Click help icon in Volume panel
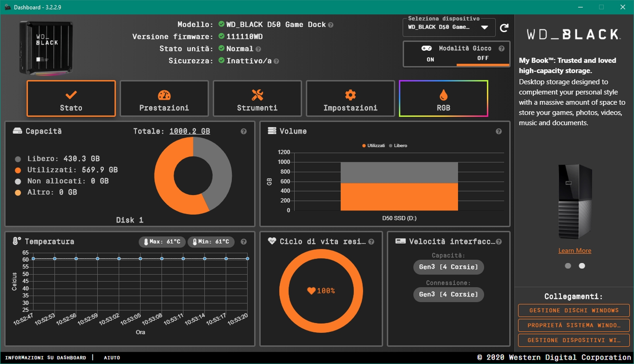This screenshot has width=634, height=364. coord(498,131)
